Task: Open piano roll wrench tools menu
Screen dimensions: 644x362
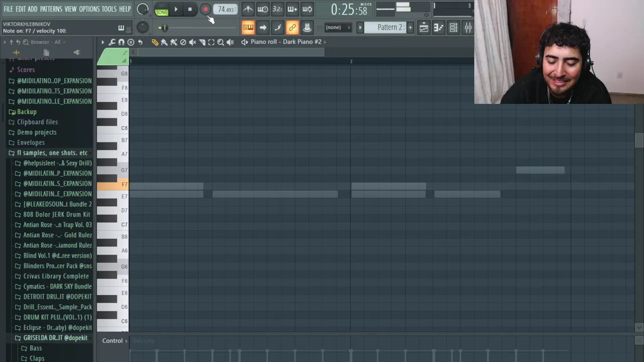Action: (x=112, y=42)
